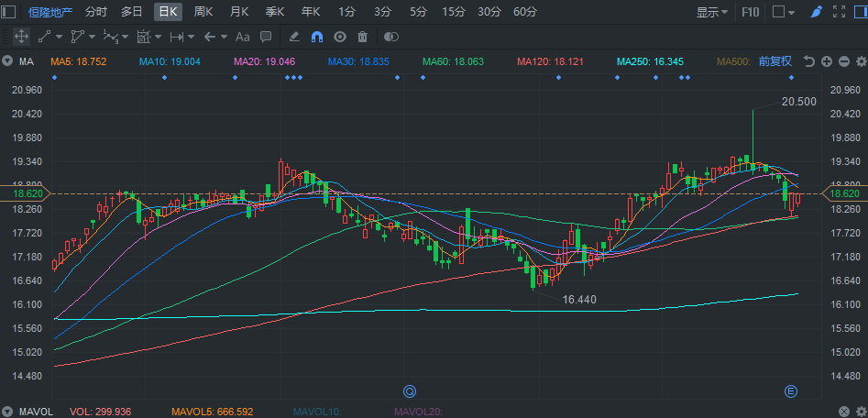Switch to the 季K quarterly tab
This screenshot has height=418, width=868.
pos(275,12)
